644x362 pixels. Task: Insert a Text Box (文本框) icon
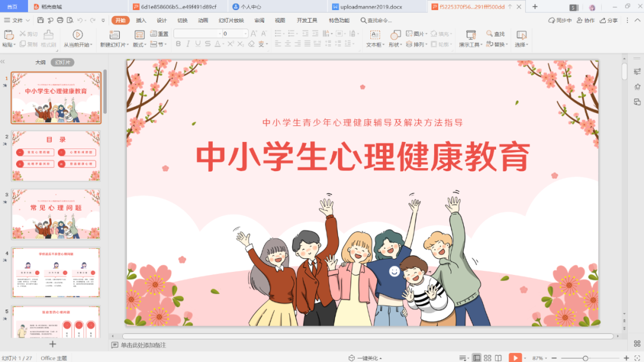[375, 35]
